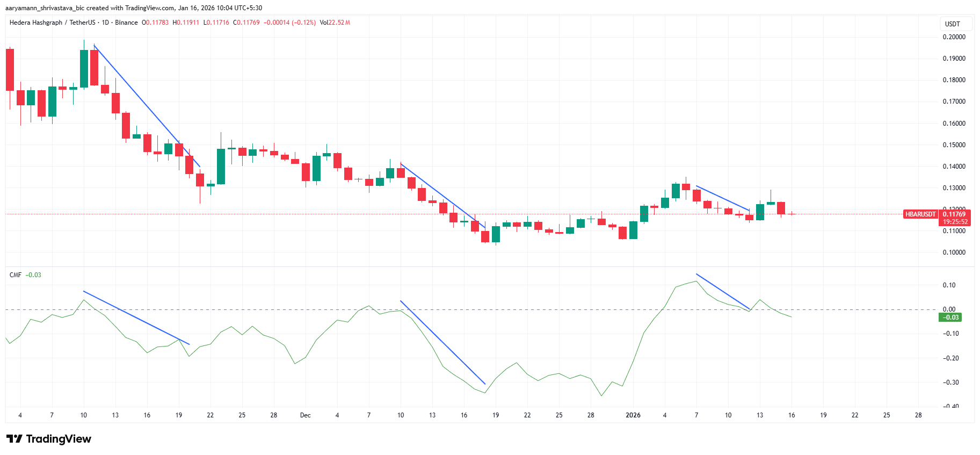This screenshot has height=455, width=980.
Task: Click the 0.17000 price axis label
Action: 954,102
